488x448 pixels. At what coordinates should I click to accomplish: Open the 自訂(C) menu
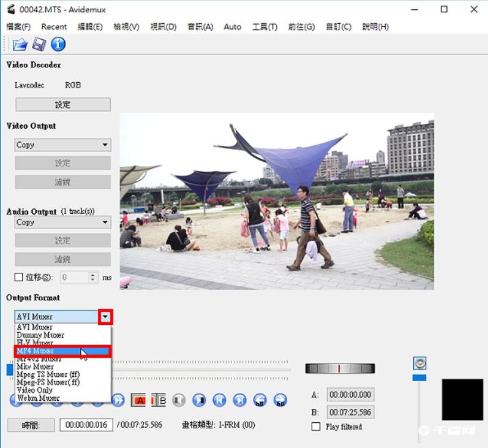click(339, 27)
